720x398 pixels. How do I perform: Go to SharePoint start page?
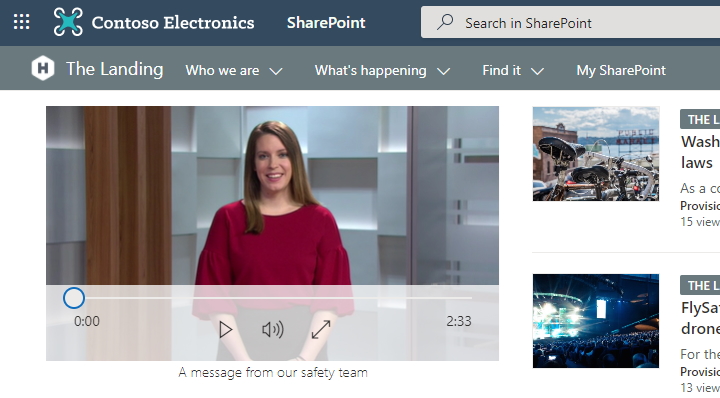(326, 22)
